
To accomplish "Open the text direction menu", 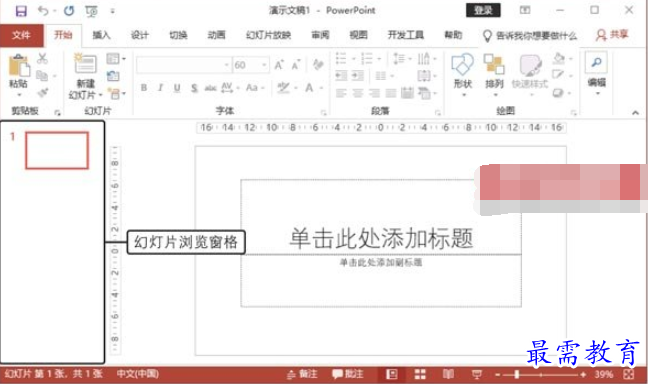I will point(427,58).
